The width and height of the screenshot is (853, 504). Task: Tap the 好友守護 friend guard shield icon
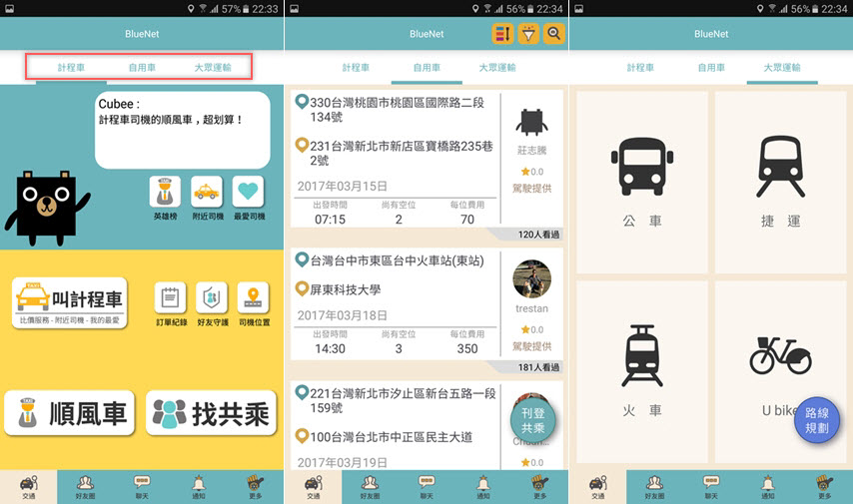pos(212,297)
